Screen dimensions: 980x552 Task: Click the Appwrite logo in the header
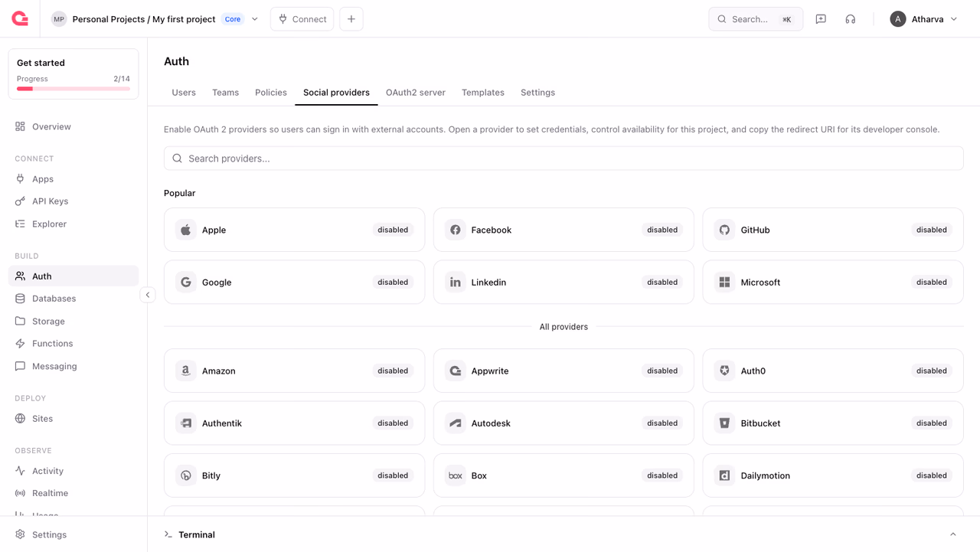20,18
